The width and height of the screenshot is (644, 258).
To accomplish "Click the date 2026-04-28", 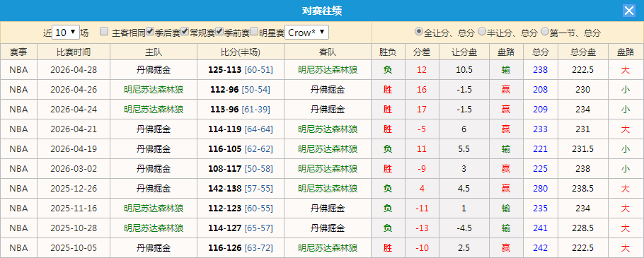I will 74,70.
